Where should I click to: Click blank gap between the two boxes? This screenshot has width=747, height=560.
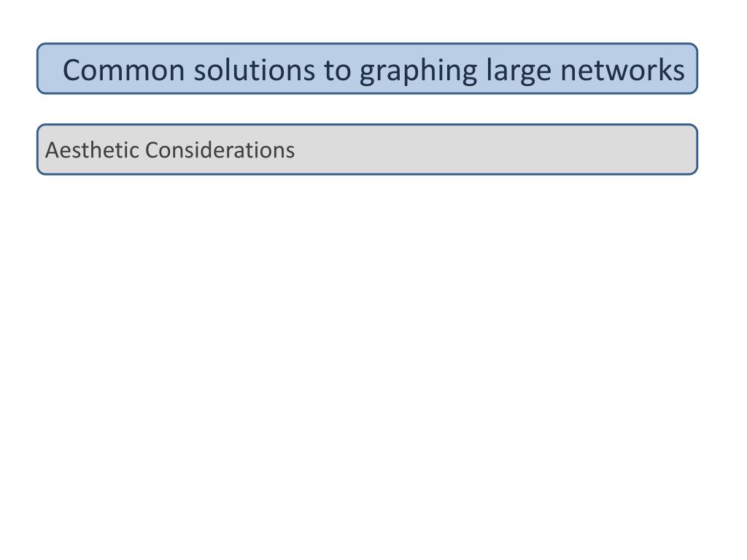[x=368, y=109]
